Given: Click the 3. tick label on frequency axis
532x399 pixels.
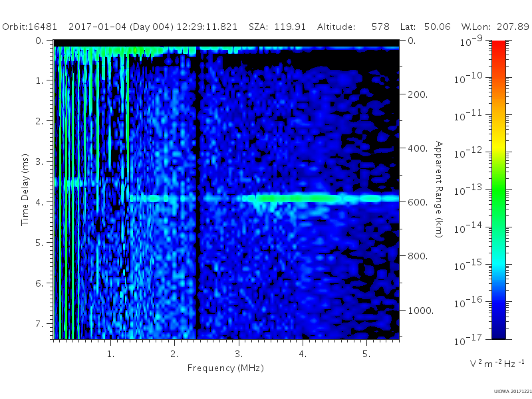Looking at the screenshot, I should coord(239,354).
